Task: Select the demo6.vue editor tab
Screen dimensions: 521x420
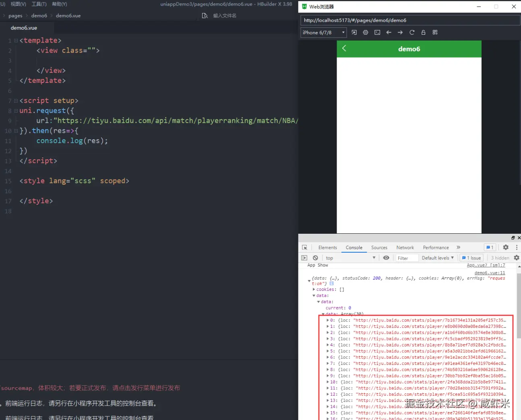Action: point(24,28)
